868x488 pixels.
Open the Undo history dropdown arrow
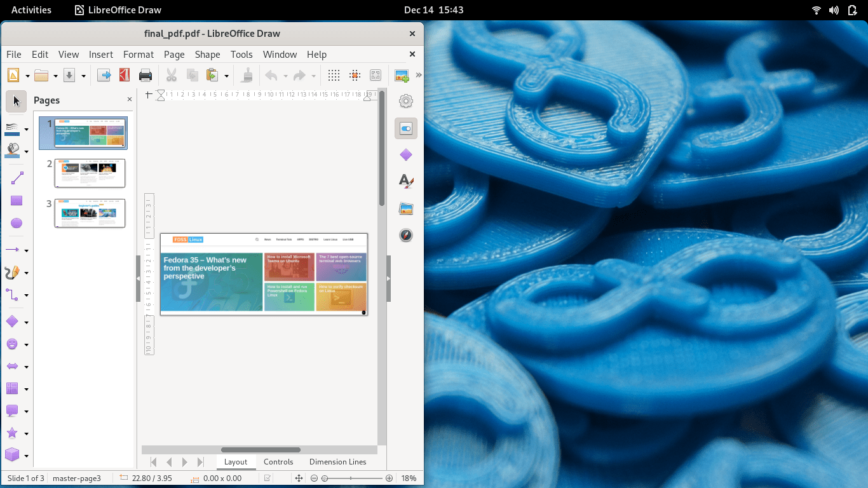point(285,76)
